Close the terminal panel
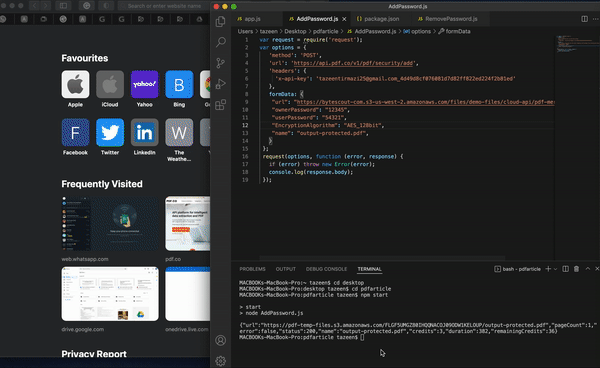Screen dimensions: 600x368 click(x=597, y=269)
